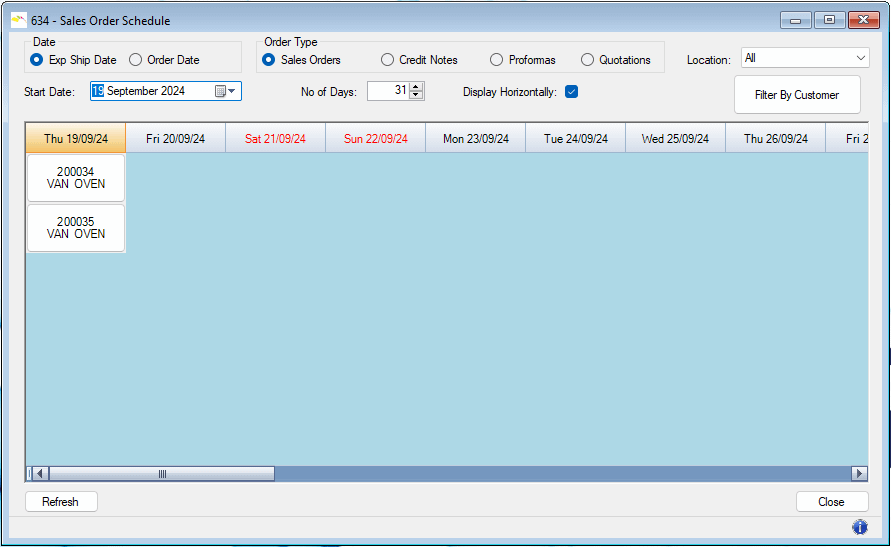891x547 pixels.
Task: Select the Exp Ship Date radio button
Action: [x=39, y=60]
